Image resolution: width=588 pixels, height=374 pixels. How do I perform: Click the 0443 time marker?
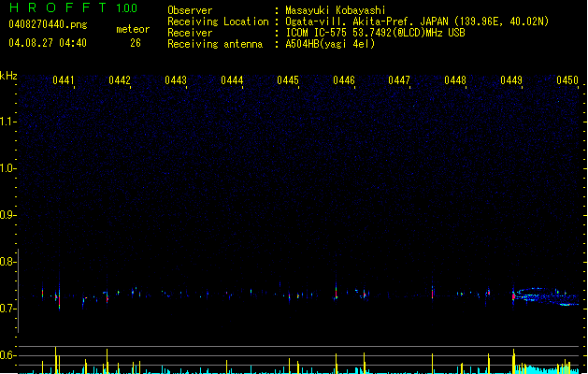point(176,80)
